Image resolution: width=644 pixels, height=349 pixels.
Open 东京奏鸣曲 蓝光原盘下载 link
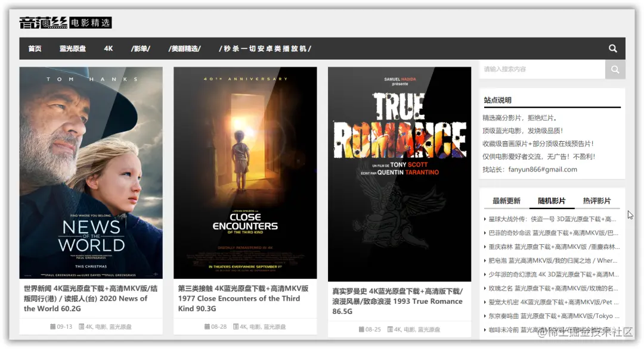pos(554,316)
